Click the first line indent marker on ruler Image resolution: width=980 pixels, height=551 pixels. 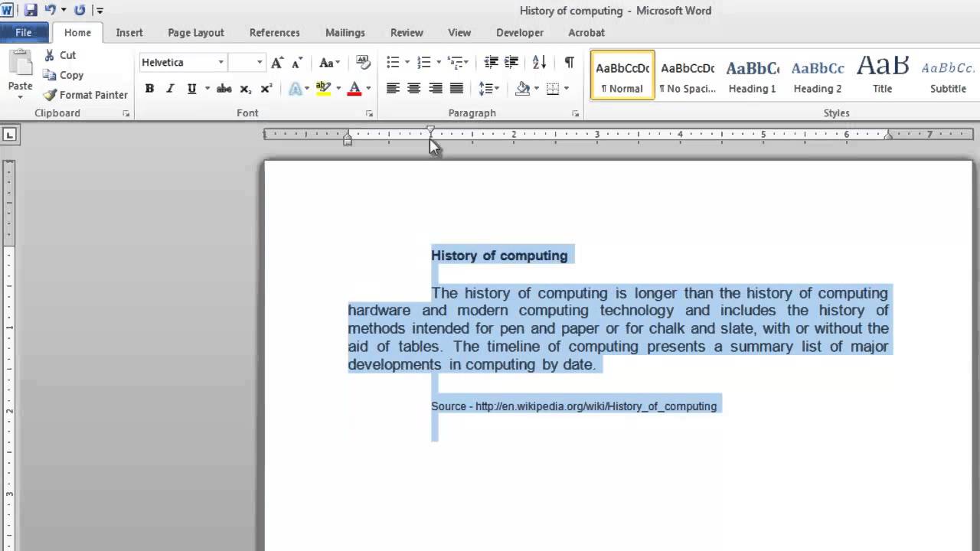pyautogui.click(x=430, y=131)
